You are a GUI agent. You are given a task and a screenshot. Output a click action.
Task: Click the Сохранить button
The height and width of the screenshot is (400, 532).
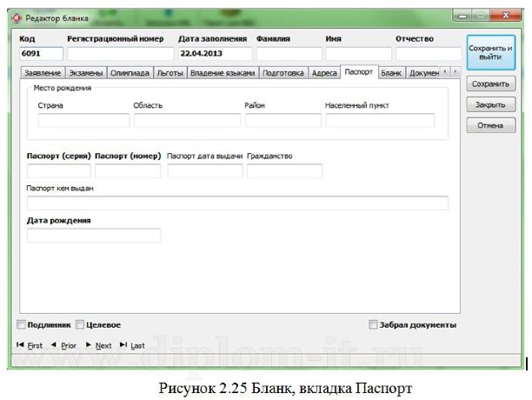coord(490,83)
